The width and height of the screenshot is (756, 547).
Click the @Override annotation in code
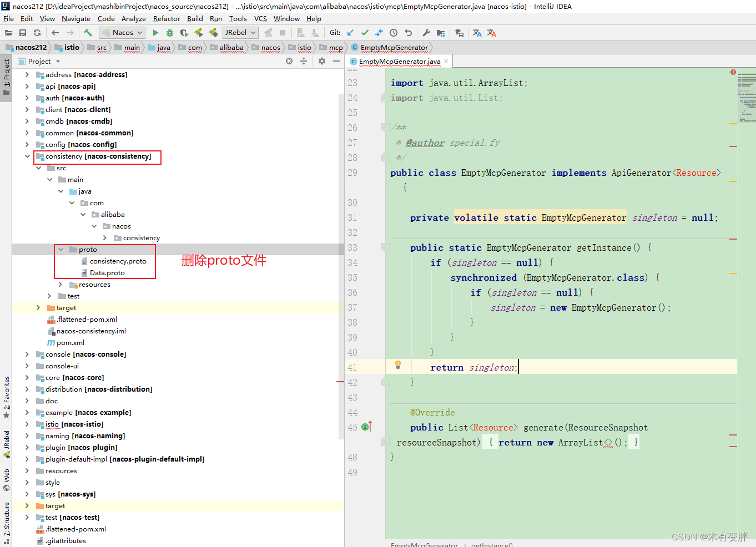[x=432, y=412]
